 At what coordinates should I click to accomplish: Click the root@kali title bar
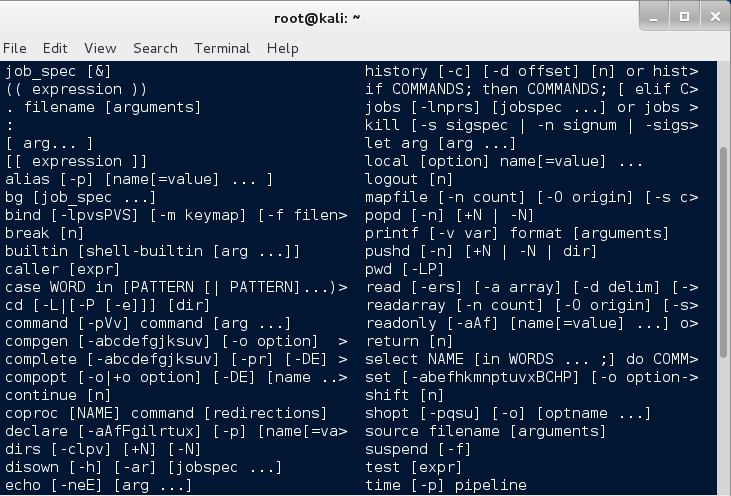(x=317, y=18)
